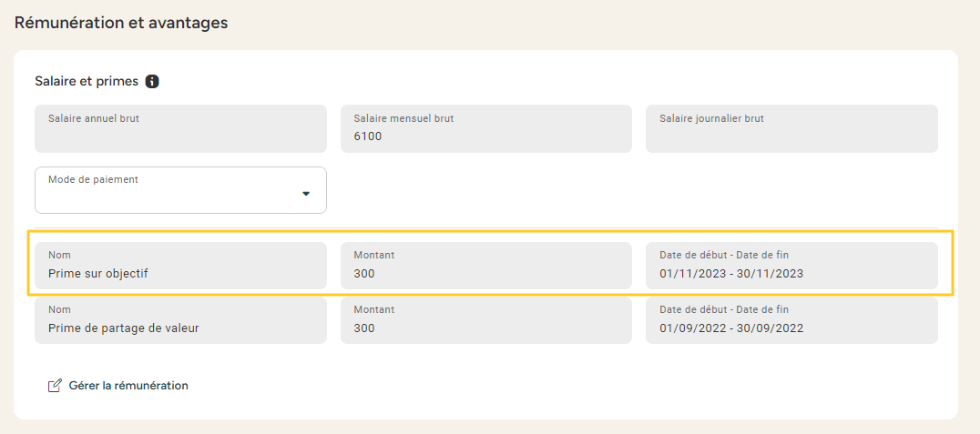The height and width of the screenshot is (434, 980).
Task: Click the Rémunération et avantages heading
Action: click(121, 23)
